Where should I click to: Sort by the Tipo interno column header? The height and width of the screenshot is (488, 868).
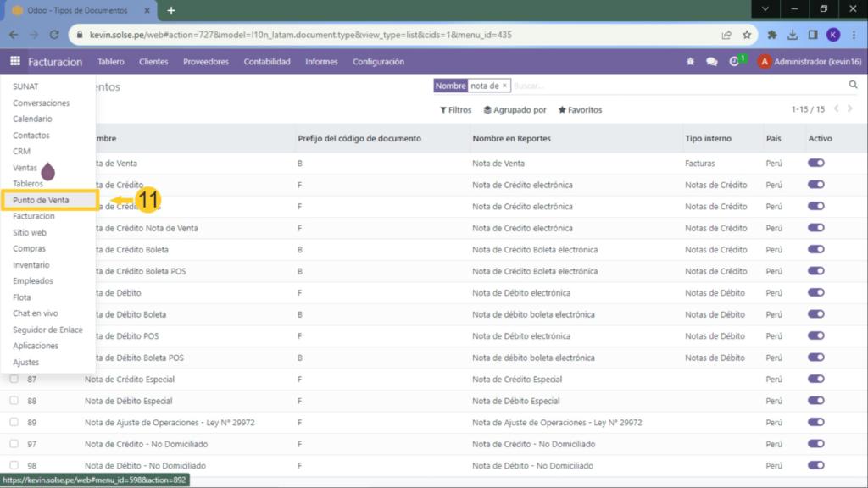pyautogui.click(x=708, y=138)
